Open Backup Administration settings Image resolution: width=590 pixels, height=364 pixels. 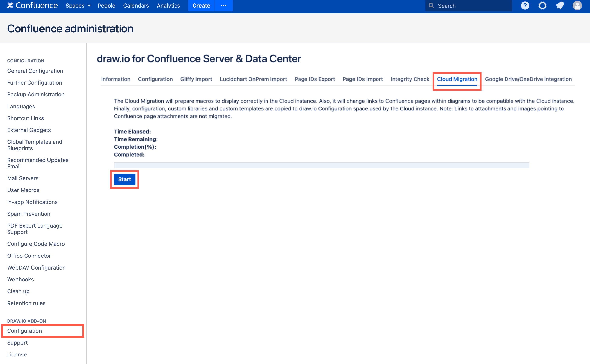click(x=36, y=94)
